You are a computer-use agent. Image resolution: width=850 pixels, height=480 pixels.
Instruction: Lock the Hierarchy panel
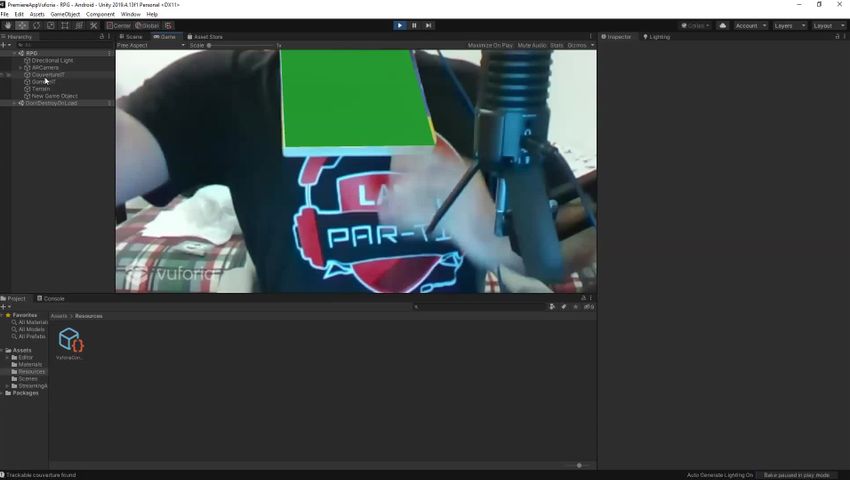(x=101, y=36)
